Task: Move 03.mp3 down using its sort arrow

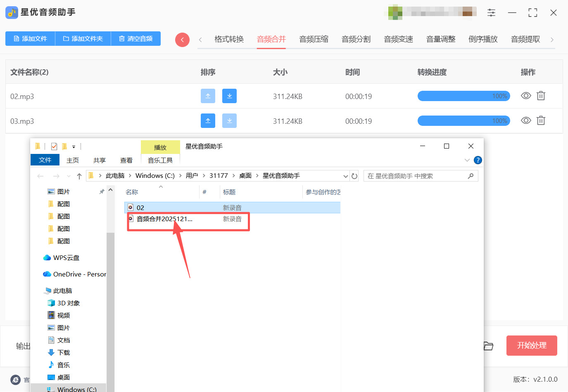Action: pos(229,121)
